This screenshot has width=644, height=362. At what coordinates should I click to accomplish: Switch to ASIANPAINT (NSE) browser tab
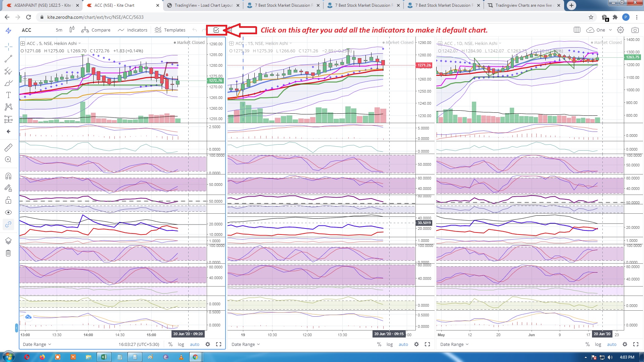tap(43, 5)
